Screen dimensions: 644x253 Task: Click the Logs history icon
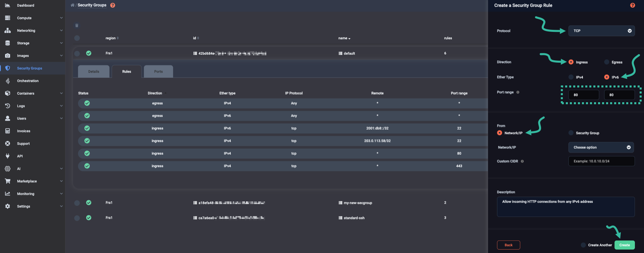coord(7,106)
